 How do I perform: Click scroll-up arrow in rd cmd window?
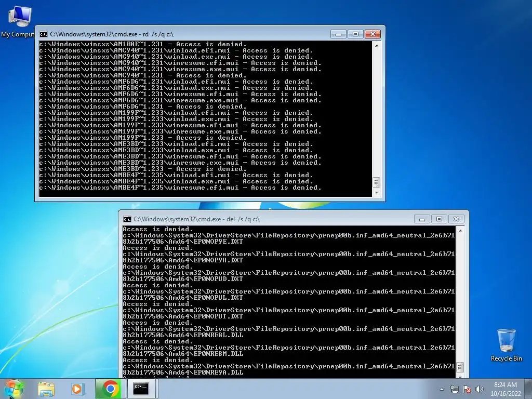[x=376, y=45]
